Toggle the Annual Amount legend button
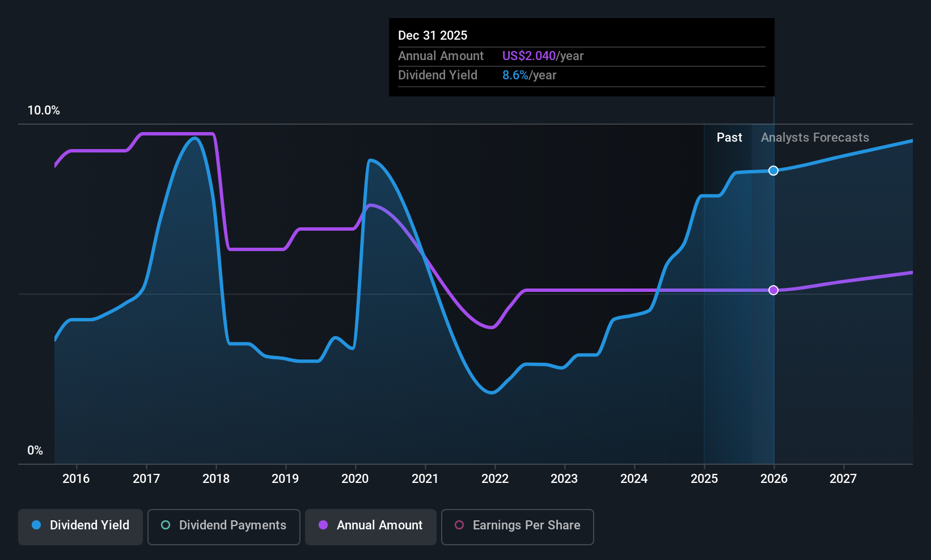Viewport: 931px width, 560px height. [x=371, y=527]
